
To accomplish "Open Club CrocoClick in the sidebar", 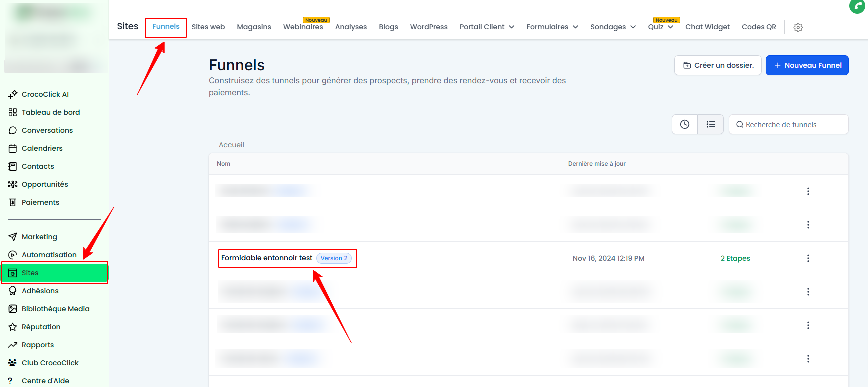I will [50, 363].
